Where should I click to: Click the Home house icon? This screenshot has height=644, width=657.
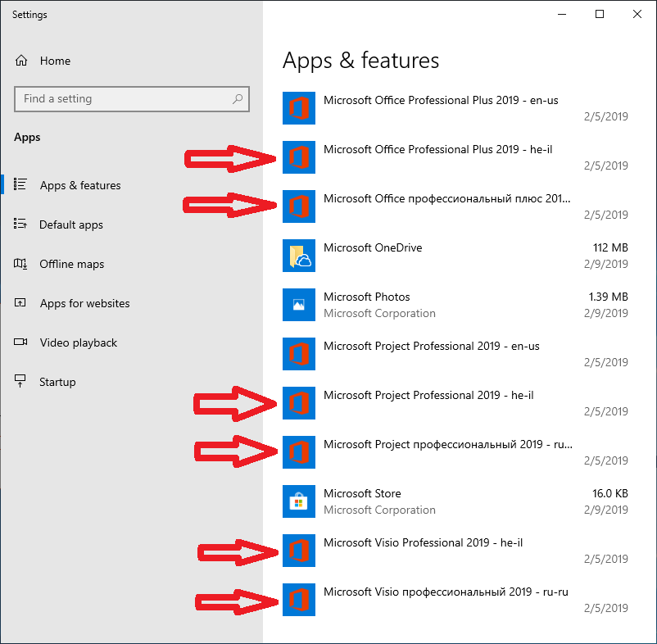(x=21, y=61)
